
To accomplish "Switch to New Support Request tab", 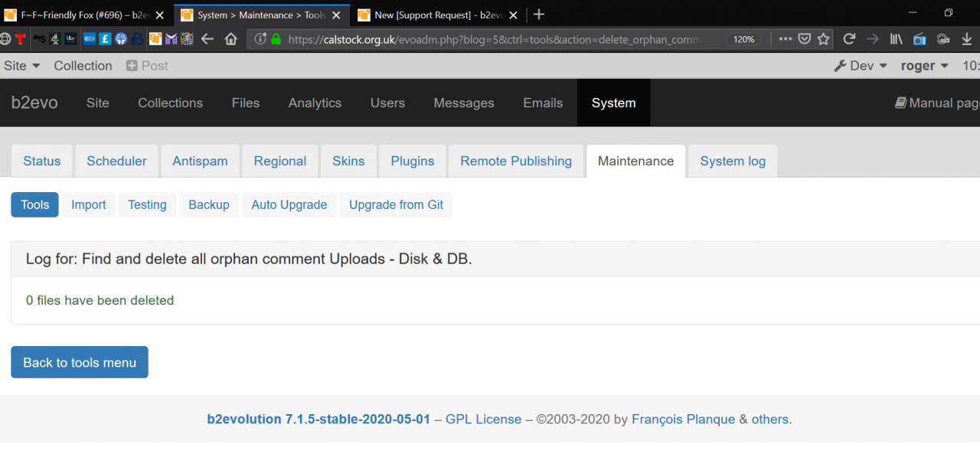I will 439,15.
